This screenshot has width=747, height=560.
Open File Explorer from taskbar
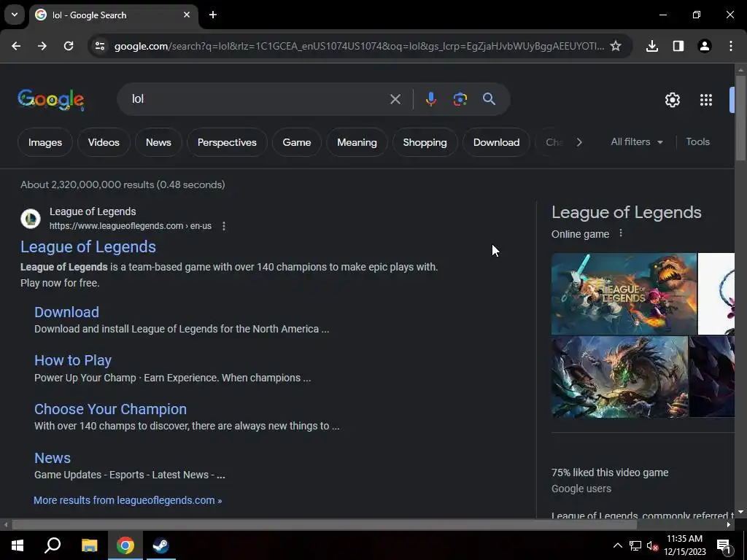click(89, 545)
